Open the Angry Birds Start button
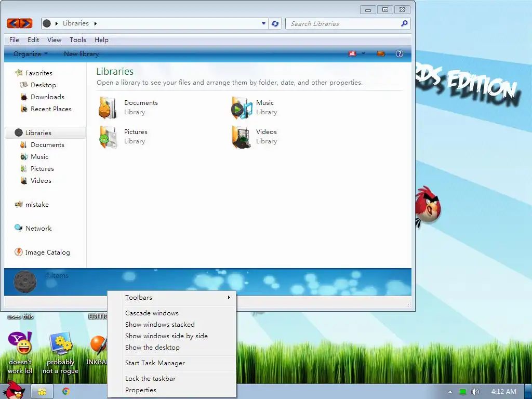The width and height of the screenshot is (532, 399). (x=14, y=390)
